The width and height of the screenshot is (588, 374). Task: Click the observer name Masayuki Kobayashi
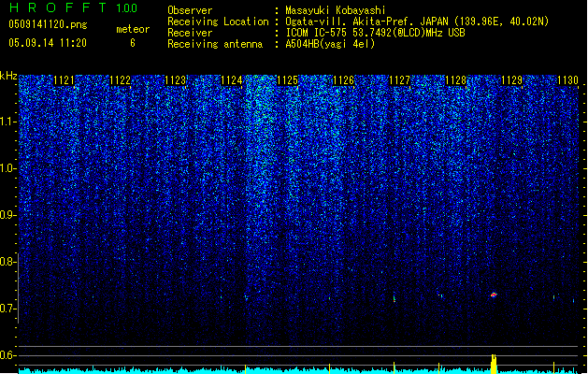point(336,10)
